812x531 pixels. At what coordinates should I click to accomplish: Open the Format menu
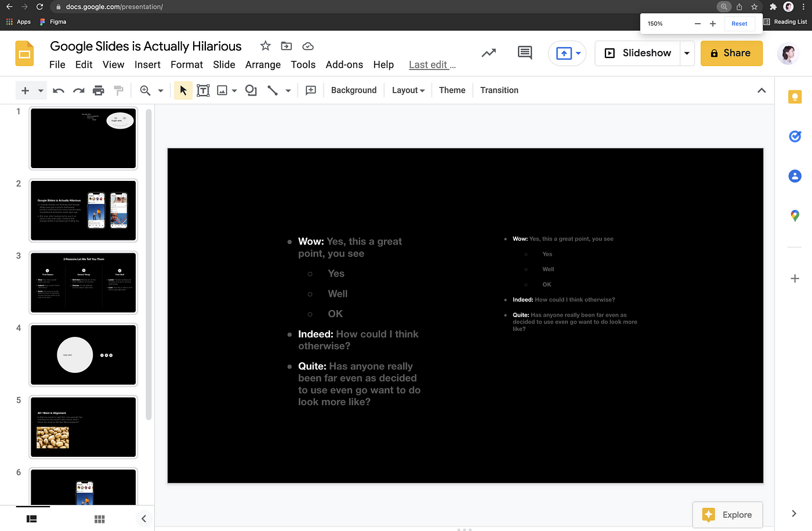point(187,65)
